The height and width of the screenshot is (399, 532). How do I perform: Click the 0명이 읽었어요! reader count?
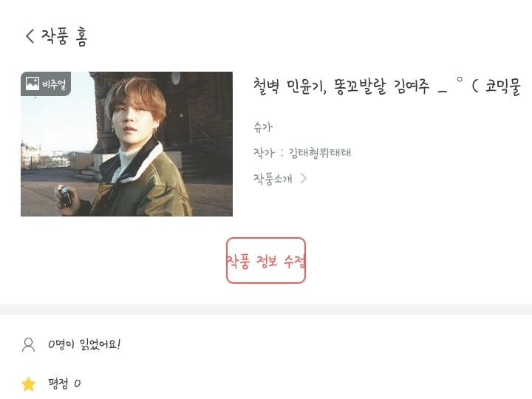[x=84, y=344]
